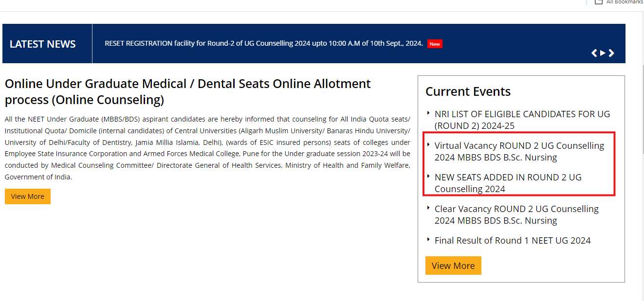Viewport: 644px width, 301px height.
Task: Open RESET REGISTRATION facility news headline
Action: click(263, 43)
